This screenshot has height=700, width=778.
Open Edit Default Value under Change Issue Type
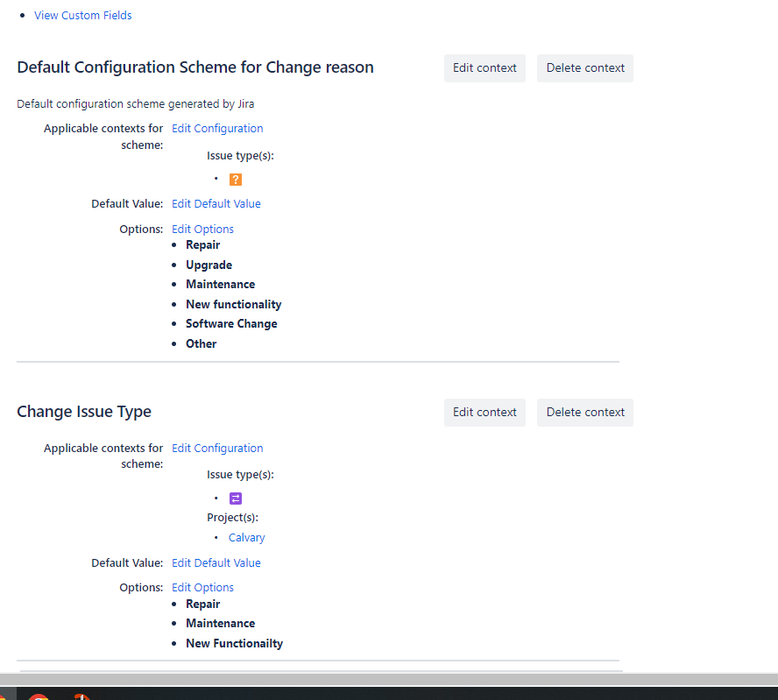pyautogui.click(x=216, y=563)
